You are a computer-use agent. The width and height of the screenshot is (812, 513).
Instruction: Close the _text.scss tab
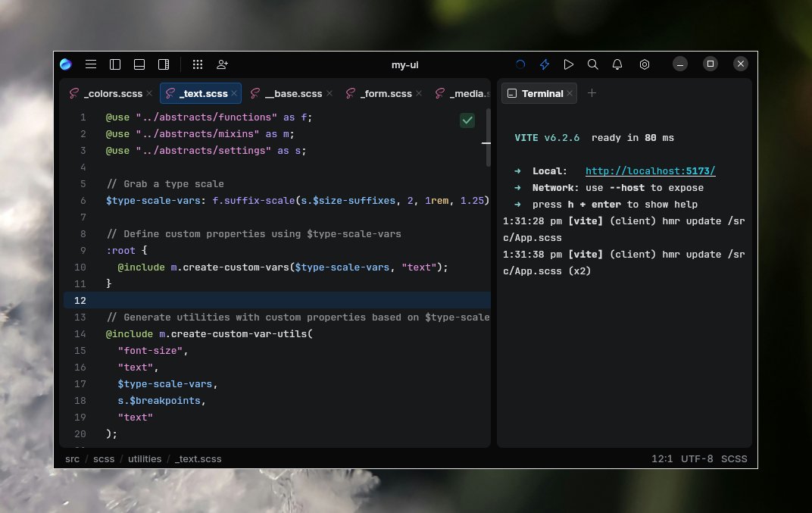coord(234,93)
